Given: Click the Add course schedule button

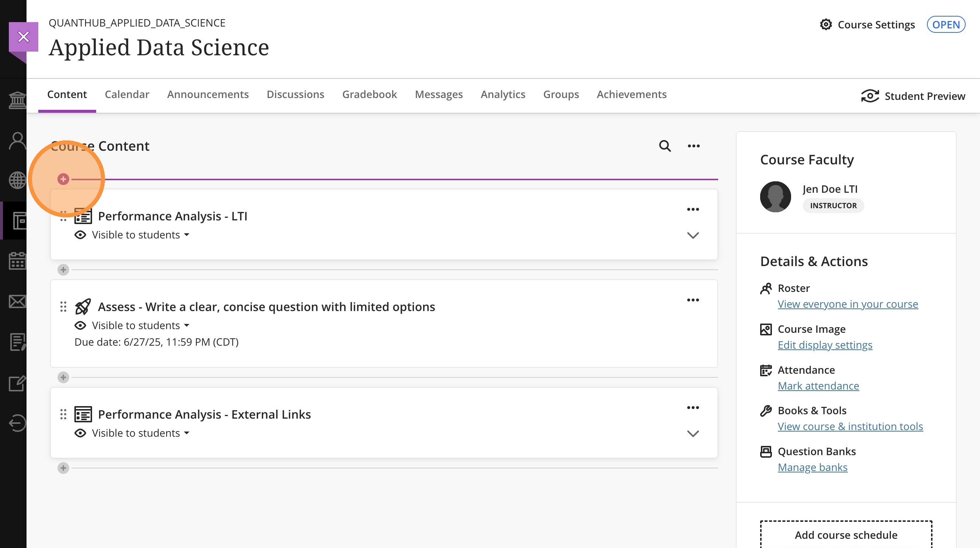Looking at the screenshot, I should pyautogui.click(x=846, y=535).
